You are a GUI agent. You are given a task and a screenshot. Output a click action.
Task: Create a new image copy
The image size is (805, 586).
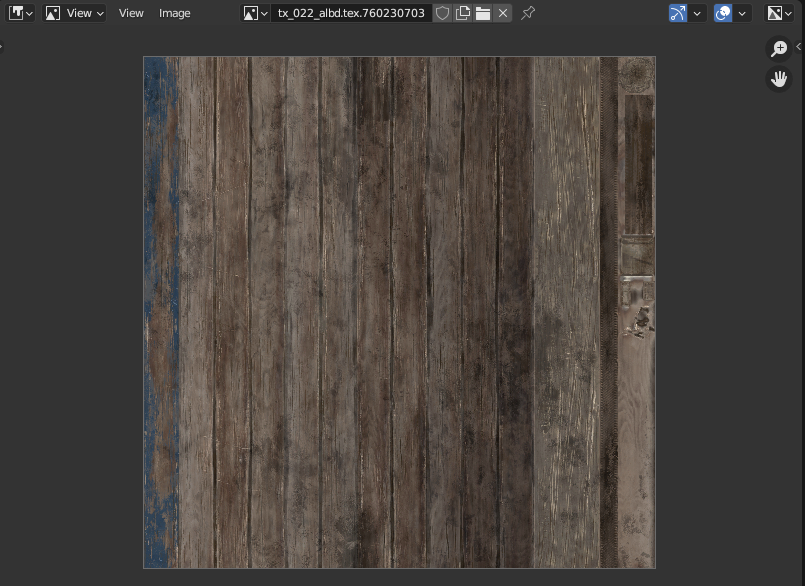coord(463,13)
